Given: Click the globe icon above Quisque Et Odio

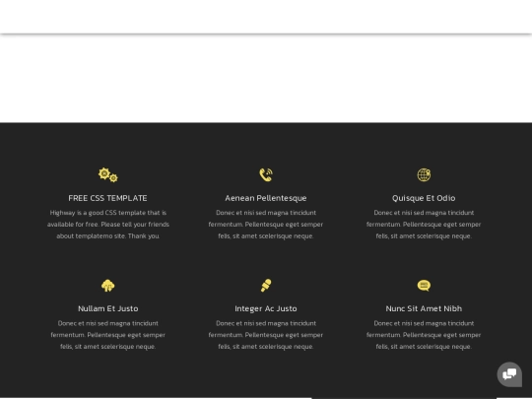Looking at the screenshot, I should click(x=424, y=175).
